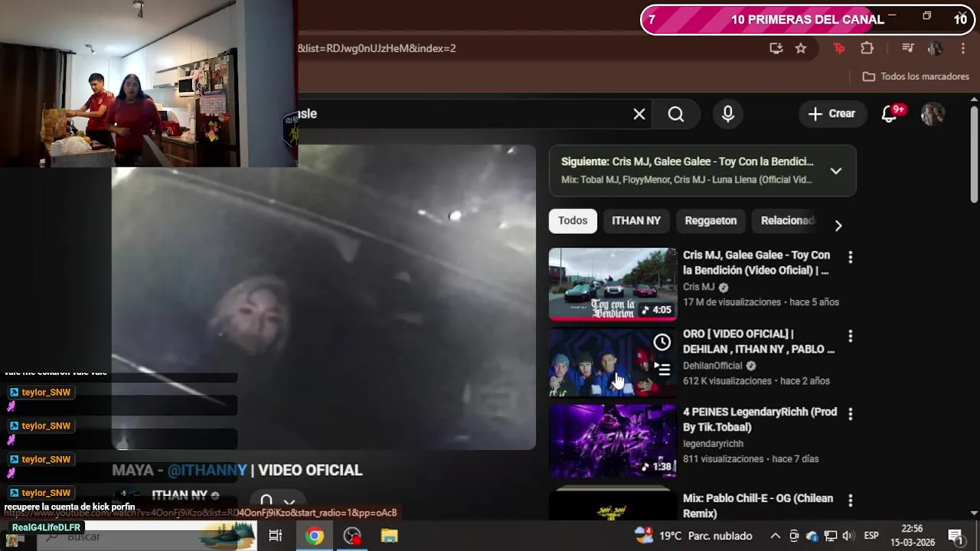This screenshot has height=551, width=980.
Task: Open the Todos los marcadores folder
Action: tap(916, 77)
